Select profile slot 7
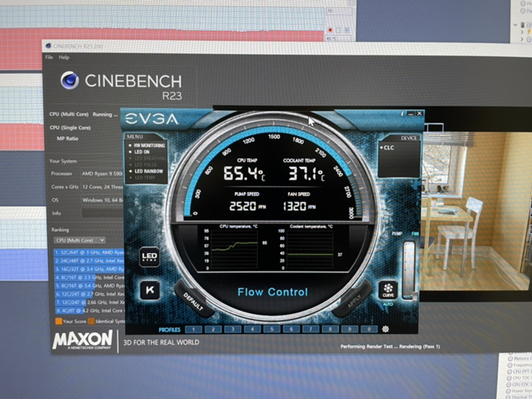Image resolution: width=532 pixels, height=399 pixels. coord(311,329)
